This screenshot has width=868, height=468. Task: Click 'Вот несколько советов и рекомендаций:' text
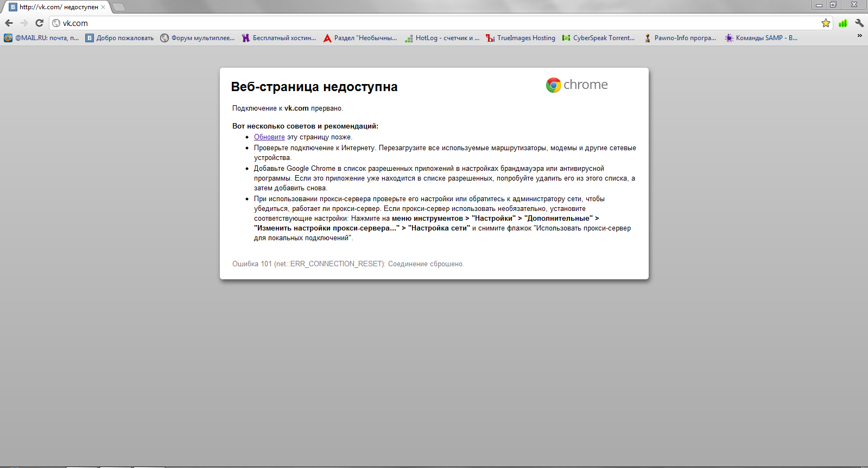click(x=305, y=126)
